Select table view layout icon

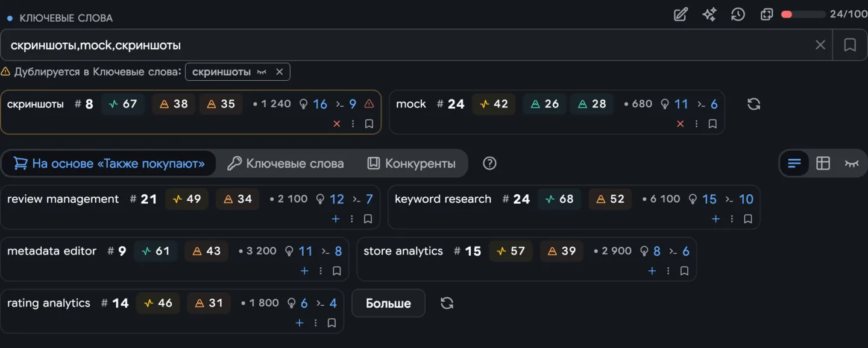tap(823, 163)
